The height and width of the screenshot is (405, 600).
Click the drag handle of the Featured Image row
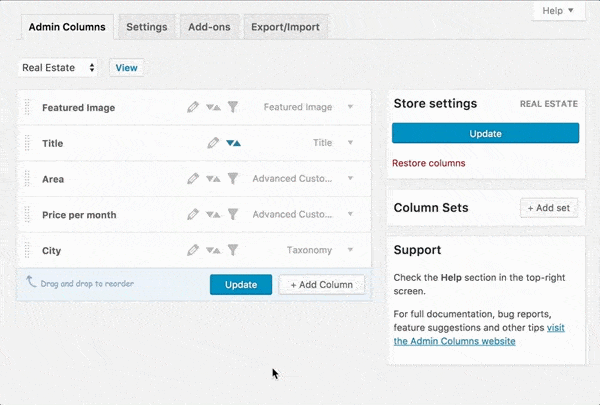28,107
